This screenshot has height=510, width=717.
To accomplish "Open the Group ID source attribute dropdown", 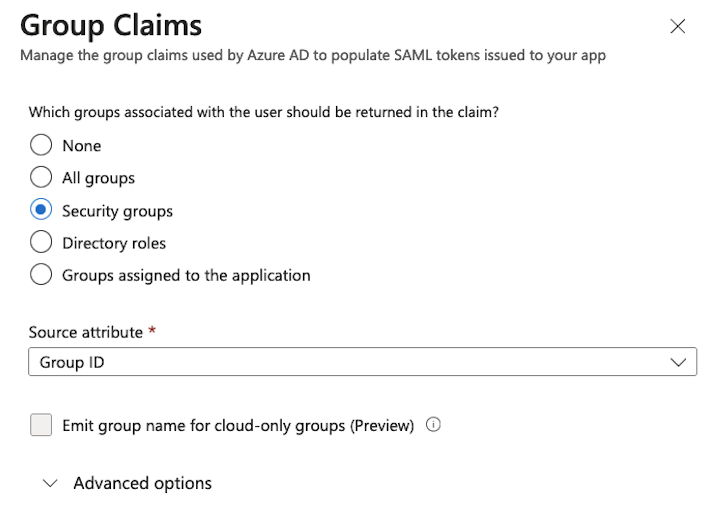I will tap(361, 362).
